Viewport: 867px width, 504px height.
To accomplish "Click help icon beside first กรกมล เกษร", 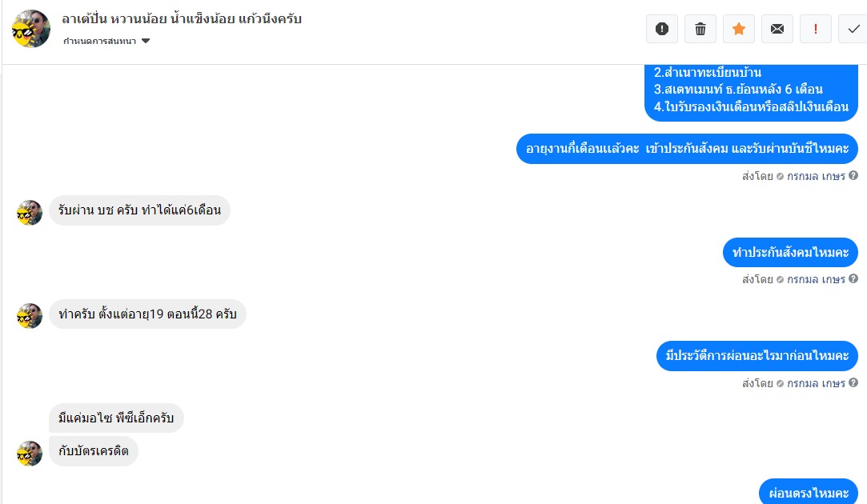I will 853,176.
